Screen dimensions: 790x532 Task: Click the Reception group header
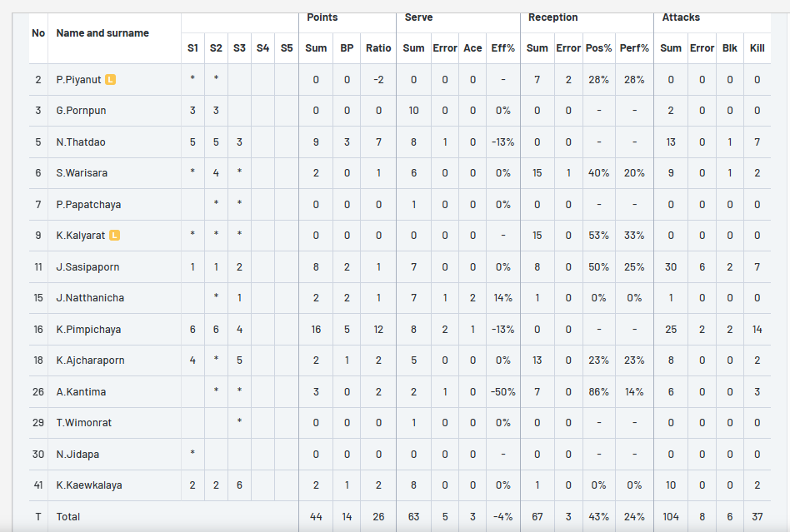pos(552,17)
